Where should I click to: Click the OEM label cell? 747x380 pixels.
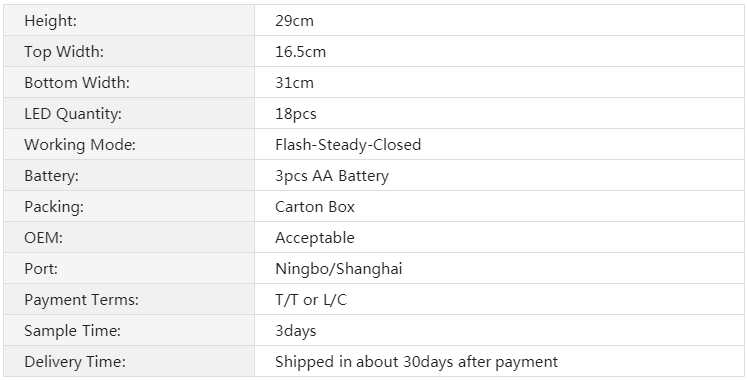[x=129, y=237]
